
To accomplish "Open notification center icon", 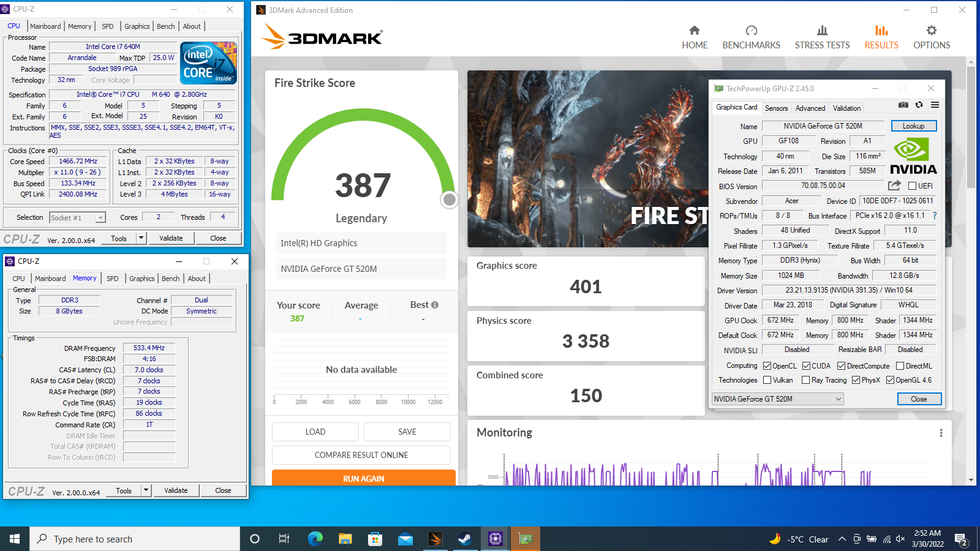I will [961, 539].
